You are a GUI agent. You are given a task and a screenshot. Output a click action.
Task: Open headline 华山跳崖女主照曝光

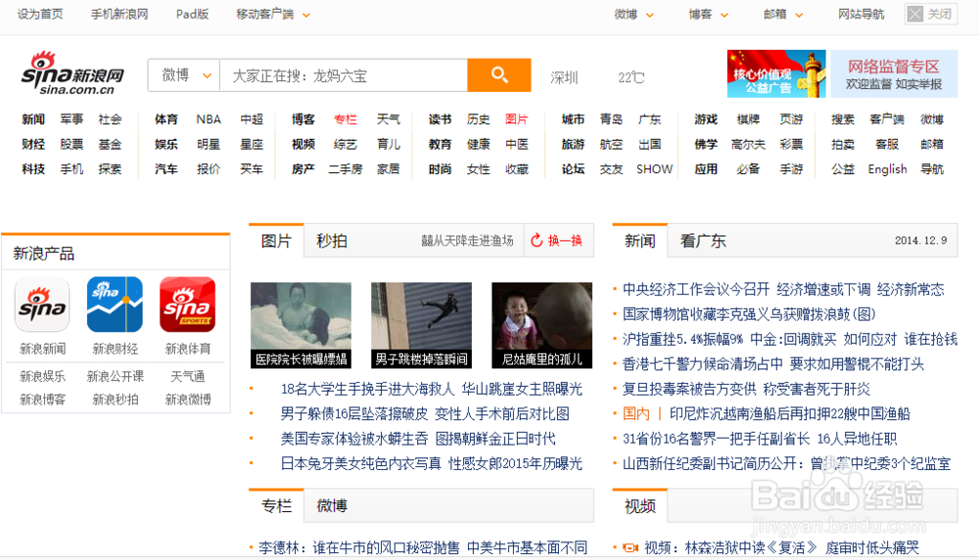pos(522,389)
